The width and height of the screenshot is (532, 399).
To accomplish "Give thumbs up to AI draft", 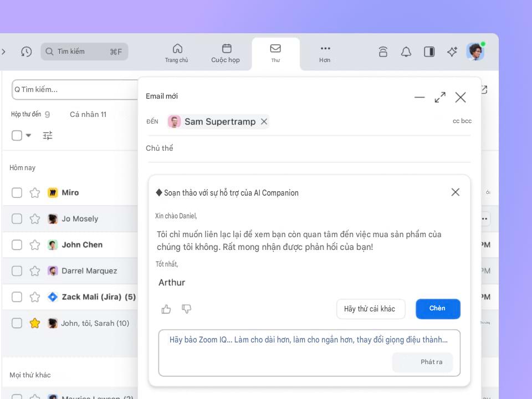I will [x=166, y=309].
